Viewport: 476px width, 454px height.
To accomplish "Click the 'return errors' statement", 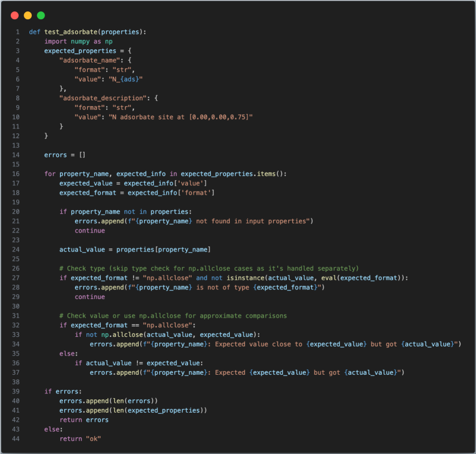I will (84, 420).
